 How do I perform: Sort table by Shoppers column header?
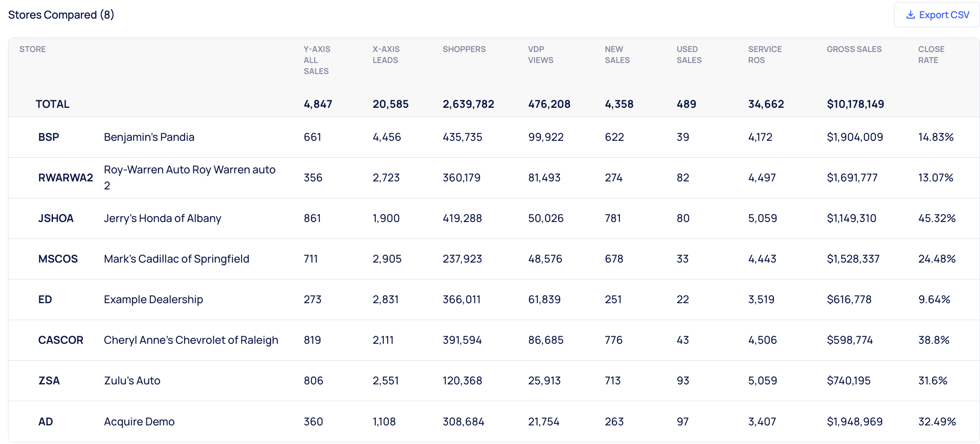click(x=464, y=49)
